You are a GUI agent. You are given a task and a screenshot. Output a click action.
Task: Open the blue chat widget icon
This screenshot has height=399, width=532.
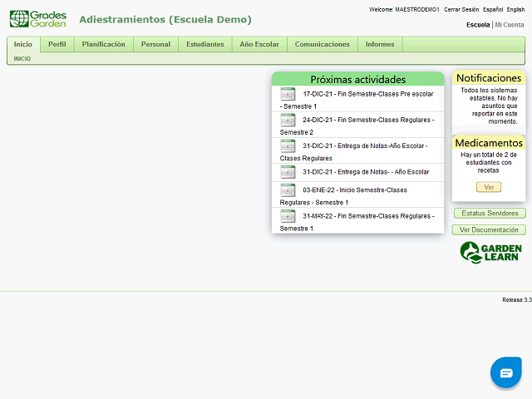pyautogui.click(x=505, y=373)
